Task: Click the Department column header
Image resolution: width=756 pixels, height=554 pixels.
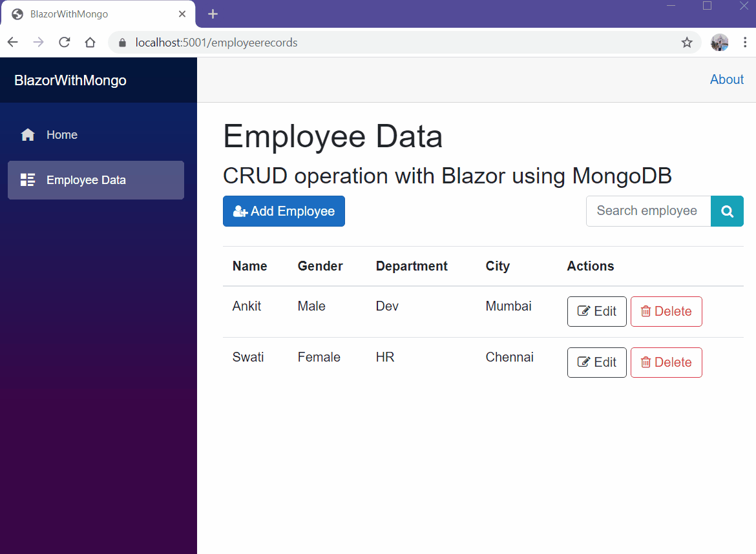Action: [412, 266]
